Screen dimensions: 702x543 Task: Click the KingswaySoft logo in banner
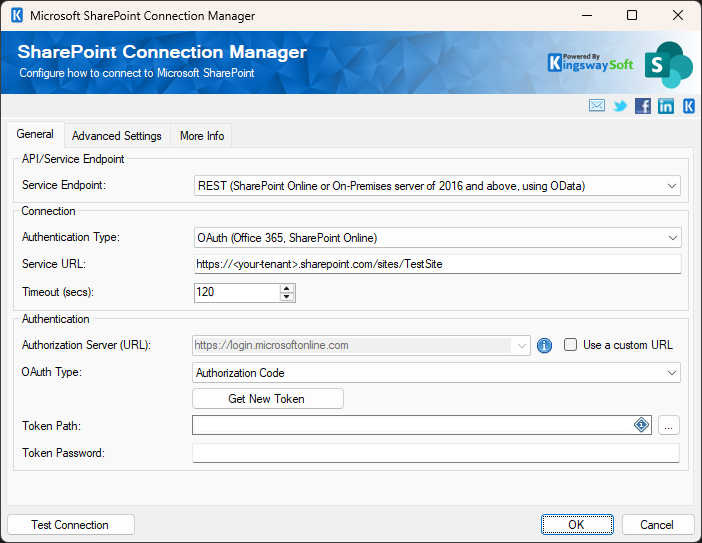tap(590, 62)
